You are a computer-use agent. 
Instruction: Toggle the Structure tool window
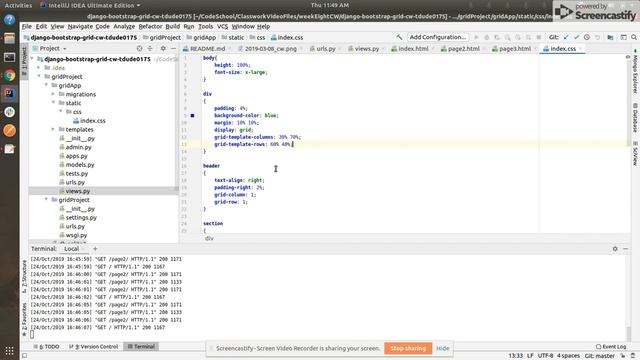24,276
